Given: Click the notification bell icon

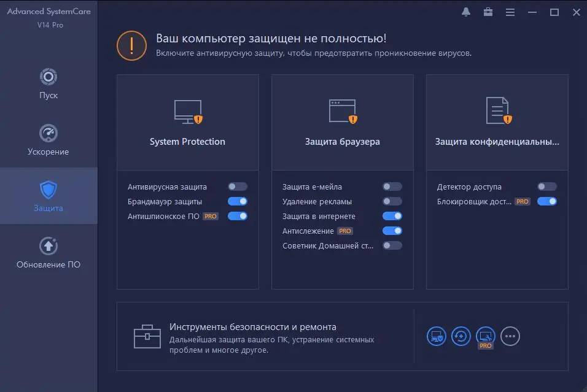Looking at the screenshot, I should [x=465, y=12].
